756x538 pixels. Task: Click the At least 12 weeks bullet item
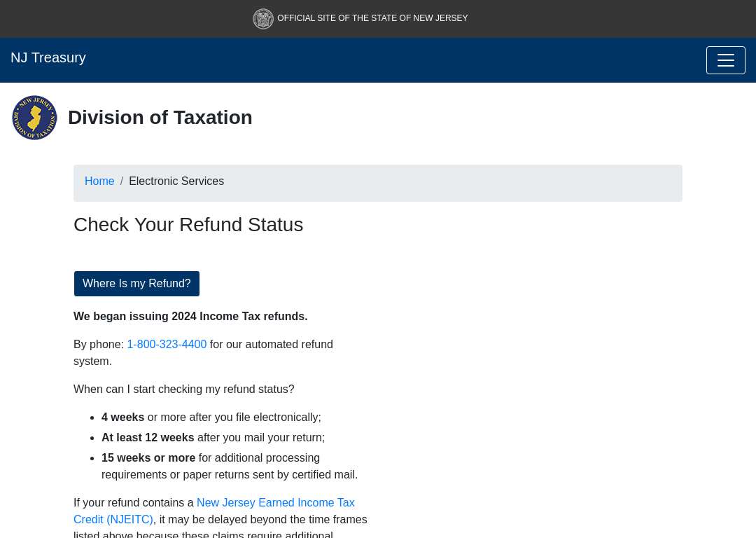pyautogui.click(x=213, y=438)
